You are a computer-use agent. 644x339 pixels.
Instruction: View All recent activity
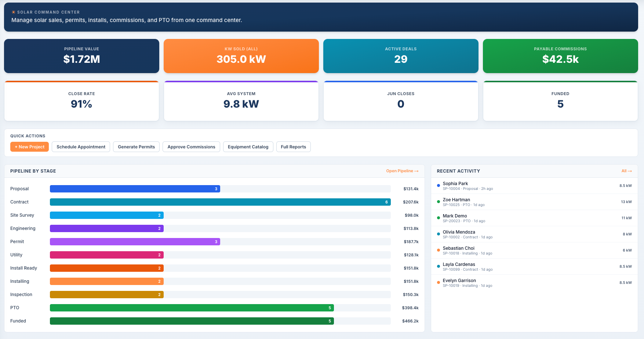tap(626, 171)
